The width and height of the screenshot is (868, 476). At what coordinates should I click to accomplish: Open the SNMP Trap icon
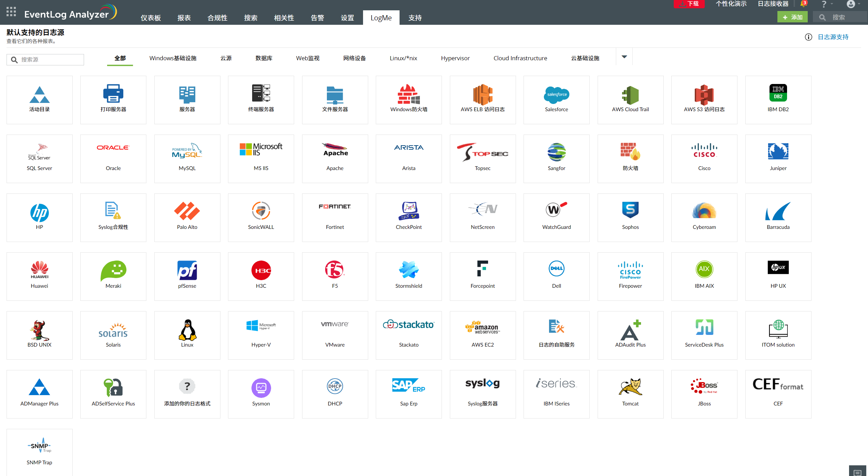(x=39, y=445)
